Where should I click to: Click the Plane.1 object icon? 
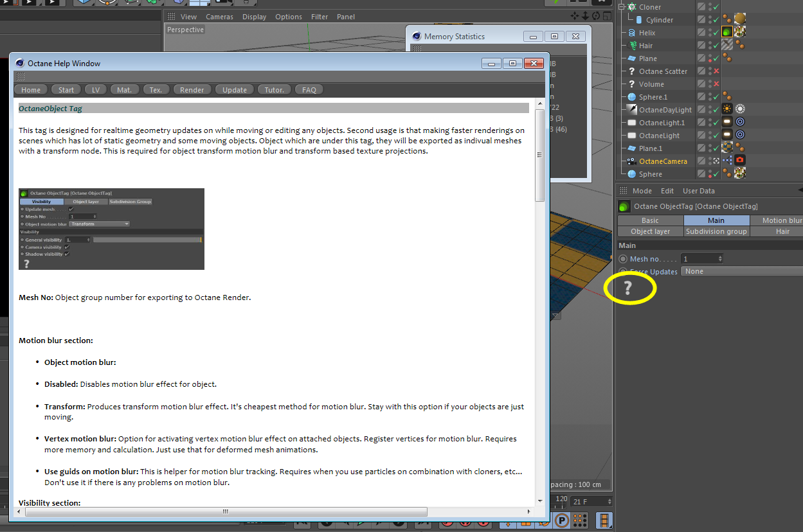coord(632,148)
